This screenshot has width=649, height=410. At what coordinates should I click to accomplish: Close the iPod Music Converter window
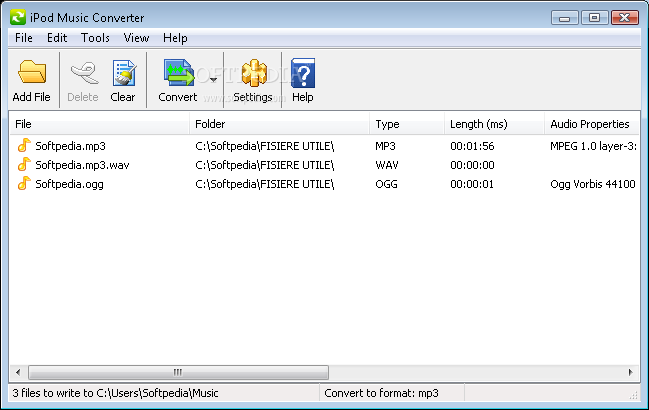(x=625, y=18)
